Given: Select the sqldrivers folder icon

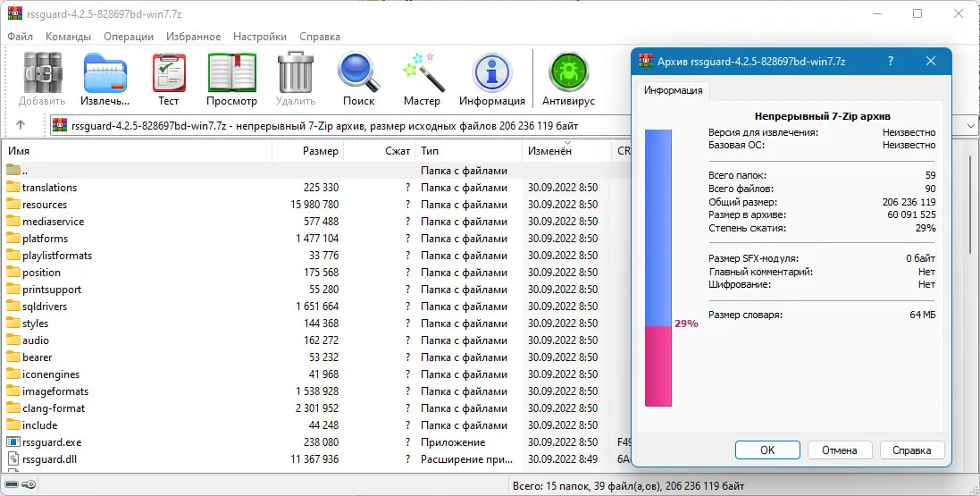Looking at the screenshot, I should click(13, 306).
